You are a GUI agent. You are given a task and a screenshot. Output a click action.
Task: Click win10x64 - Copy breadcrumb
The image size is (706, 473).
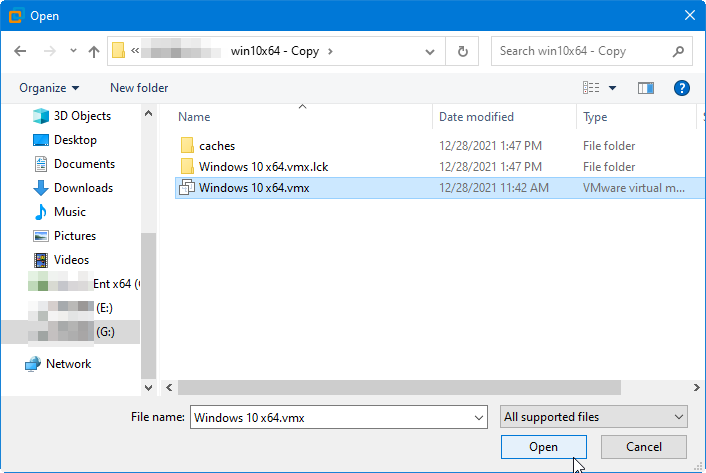[x=275, y=51]
